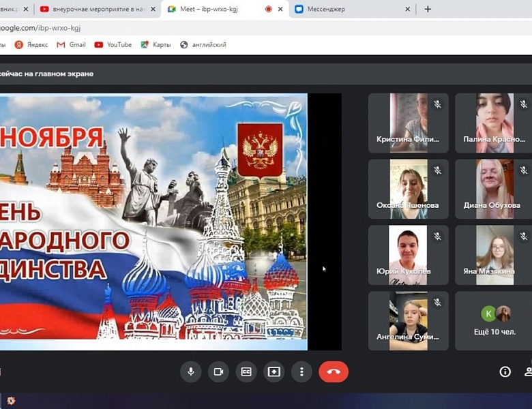The height and width of the screenshot is (409, 532).
Task: Select Диана Обухова participant tile
Action: tap(494, 189)
